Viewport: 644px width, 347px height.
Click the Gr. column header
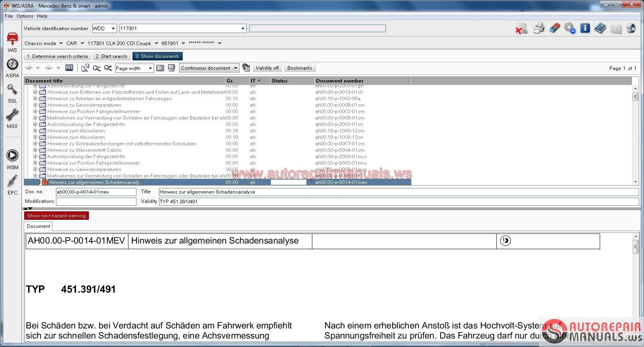pyautogui.click(x=237, y=81)
